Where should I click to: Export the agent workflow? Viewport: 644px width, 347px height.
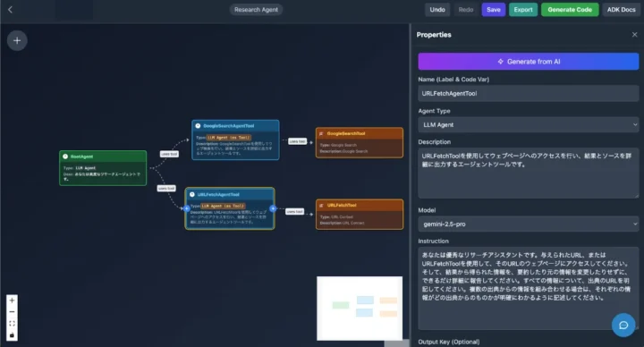[x=523, y=10]
